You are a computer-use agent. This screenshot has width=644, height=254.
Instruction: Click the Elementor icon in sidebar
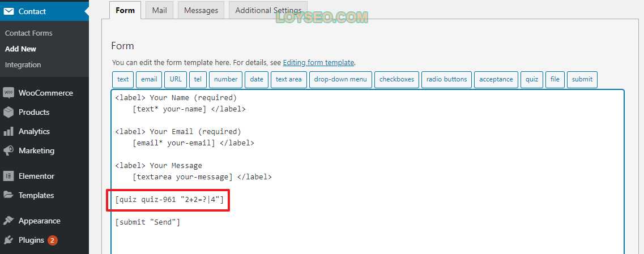pos(8,176)
